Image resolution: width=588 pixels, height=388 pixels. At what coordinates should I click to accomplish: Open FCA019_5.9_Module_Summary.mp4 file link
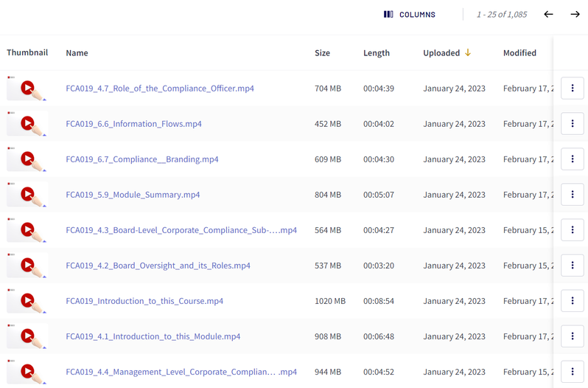tap(133, 195)
